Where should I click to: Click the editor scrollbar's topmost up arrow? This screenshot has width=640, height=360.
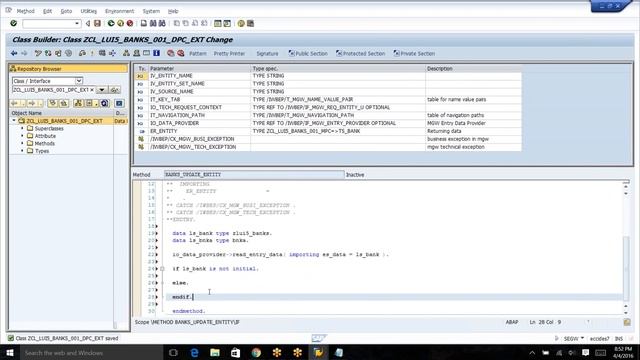coord(626,187)
